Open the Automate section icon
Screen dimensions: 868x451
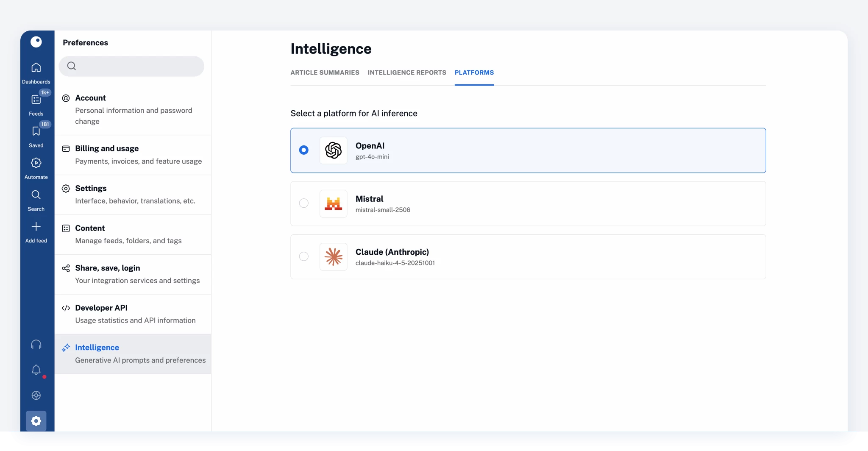click(x=36, y=163)
